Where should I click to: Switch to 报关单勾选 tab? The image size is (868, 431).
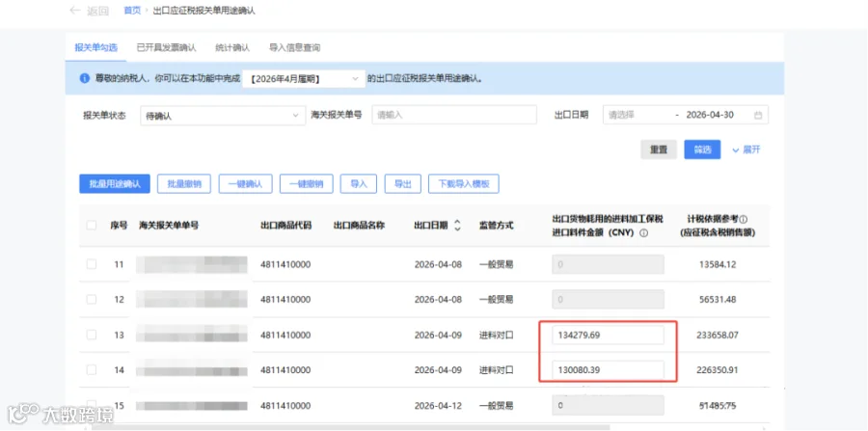click(96, 47)
